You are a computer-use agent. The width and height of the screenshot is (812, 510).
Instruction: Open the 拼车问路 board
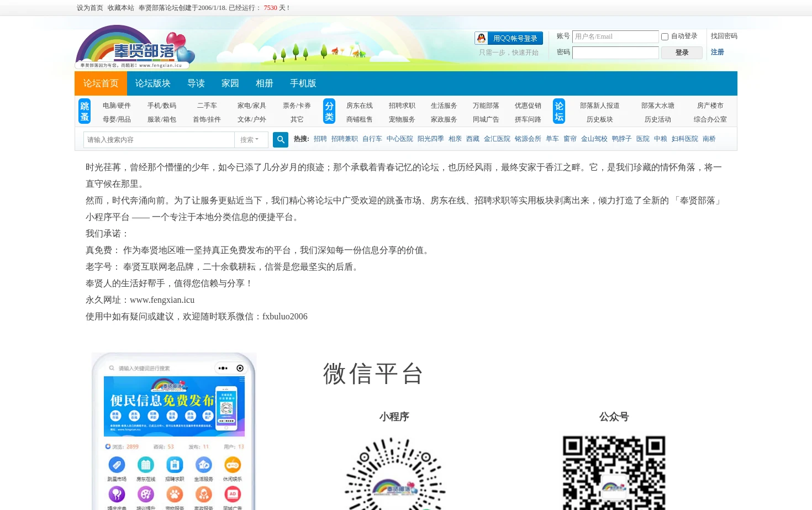click(x=528, y=119)
